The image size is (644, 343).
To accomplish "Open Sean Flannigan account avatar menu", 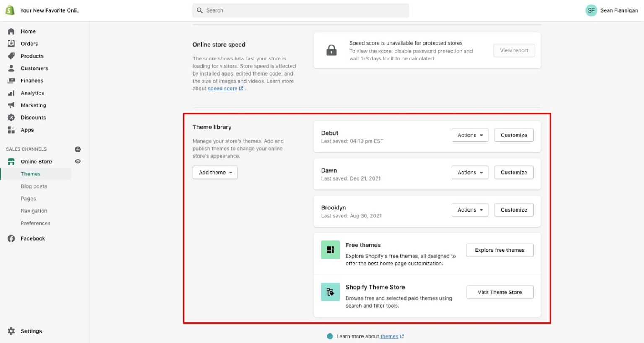I will pyautogui.click(x=591, y=10).
